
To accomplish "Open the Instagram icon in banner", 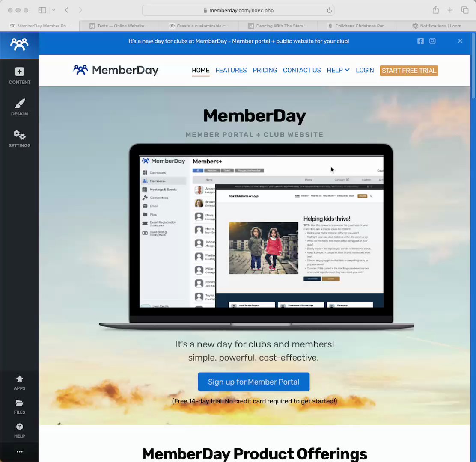I will (x=432, y=41).
